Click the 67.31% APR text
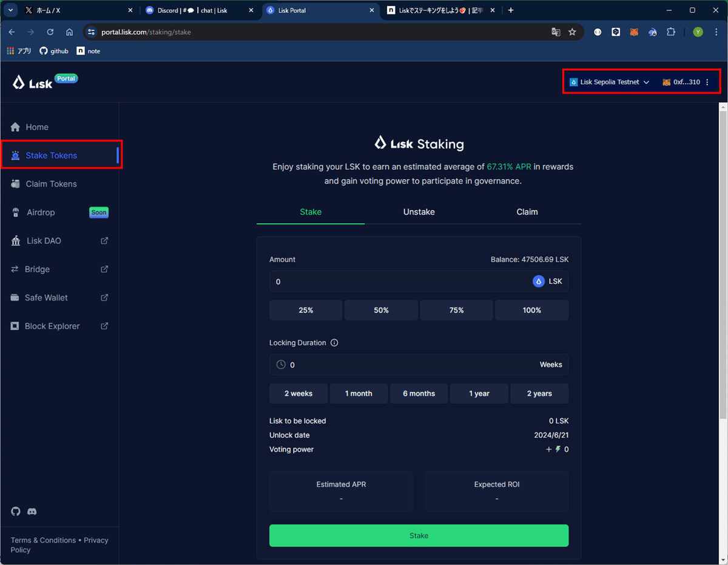Viewport: 728px width, 565px height. [x=509, y=166]
